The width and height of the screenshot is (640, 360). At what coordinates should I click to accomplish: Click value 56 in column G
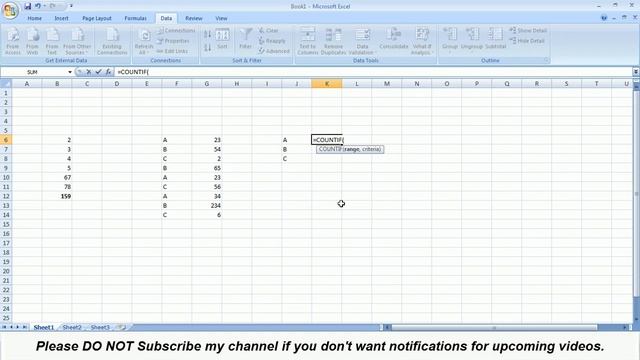[x=207, y=187]
